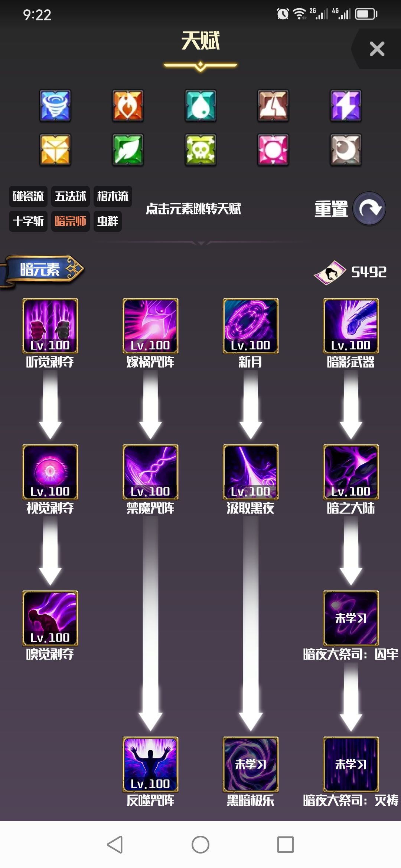Image resolution: width=401 pixels, height=868 pixels.
Task: Switch to the 碰瓷流 preset tab
Action: point(28,196)
